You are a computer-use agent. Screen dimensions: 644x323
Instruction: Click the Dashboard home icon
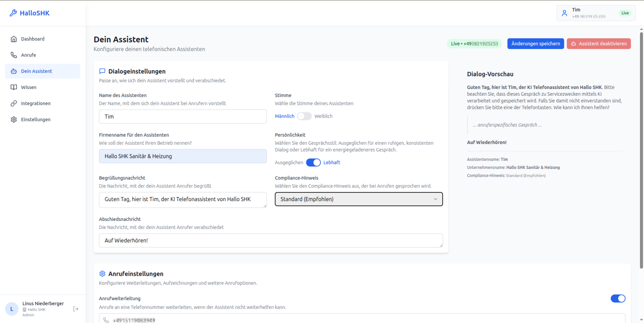[x=14, y=39]
